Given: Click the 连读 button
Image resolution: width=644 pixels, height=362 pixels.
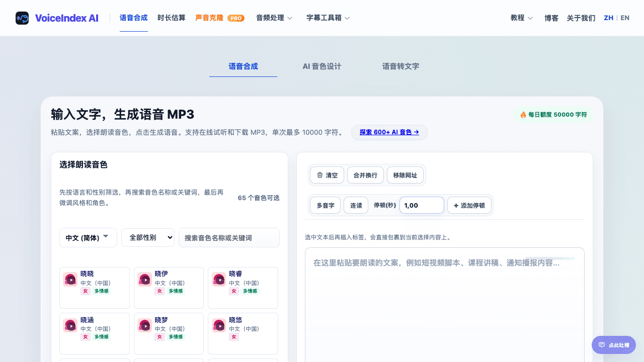Looking at the screenshot, I should tap(356, 205).
